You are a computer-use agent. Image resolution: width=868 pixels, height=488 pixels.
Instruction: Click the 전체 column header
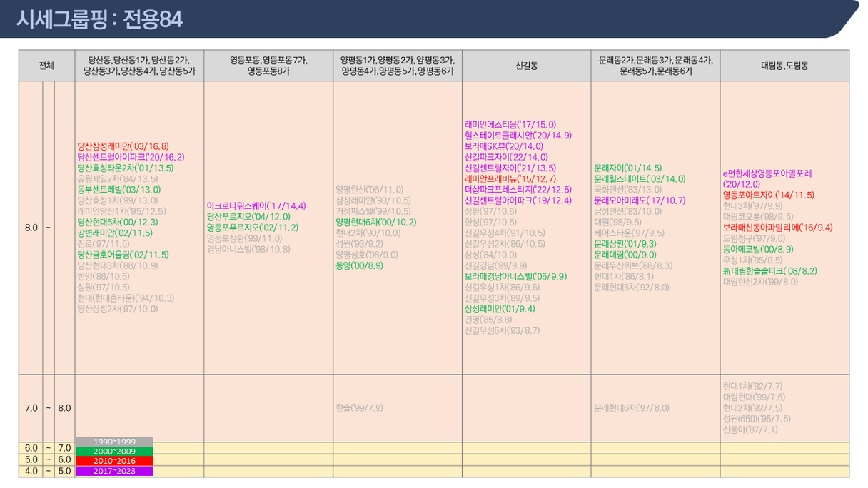[46, 66]
